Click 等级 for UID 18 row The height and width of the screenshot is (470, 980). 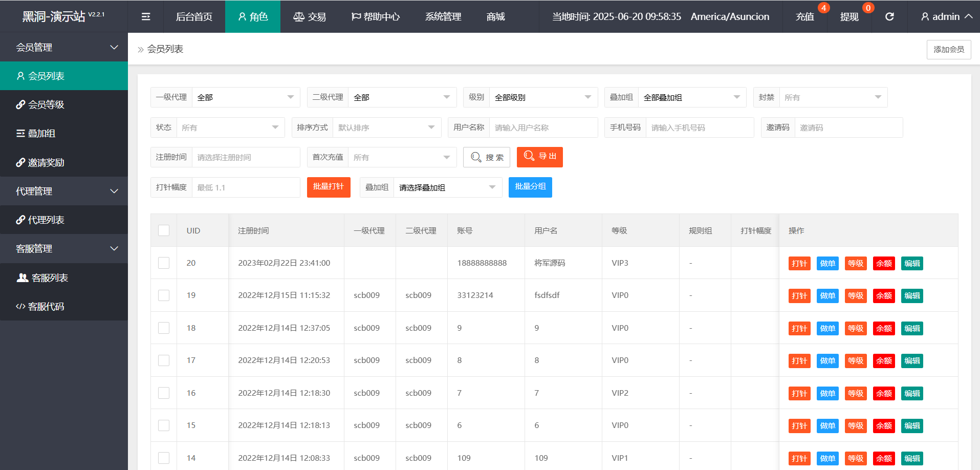856,328
